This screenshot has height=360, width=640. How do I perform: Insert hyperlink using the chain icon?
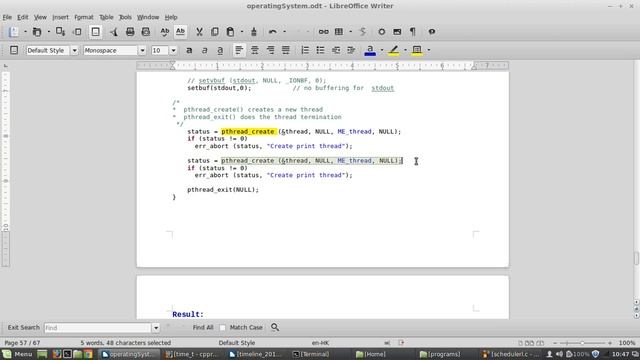click(323, 32)
